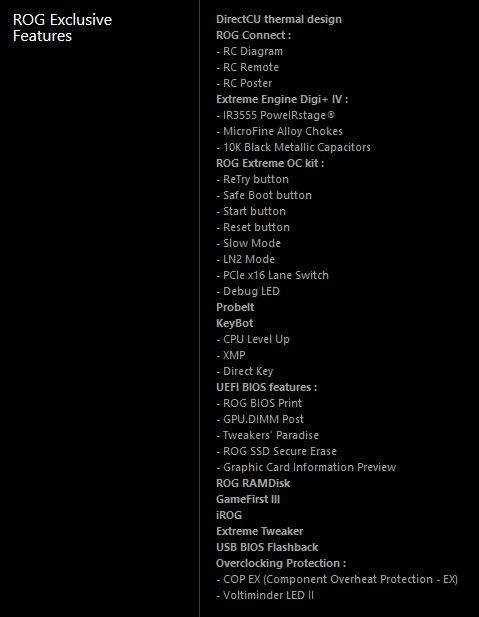Click the ProbeIt heading
The width and height of the screenshot is (479, 617).
click(235, 307)
